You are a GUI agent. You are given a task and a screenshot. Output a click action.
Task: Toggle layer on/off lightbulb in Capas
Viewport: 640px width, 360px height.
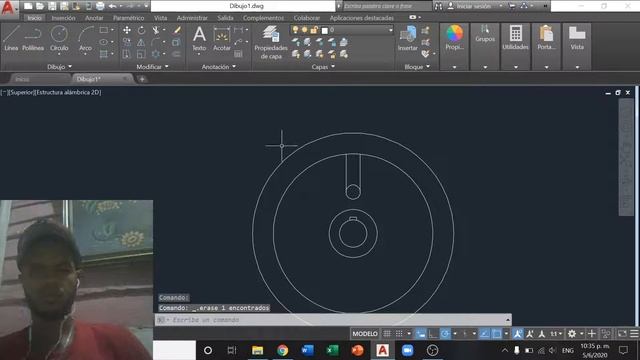pos(295,30)
